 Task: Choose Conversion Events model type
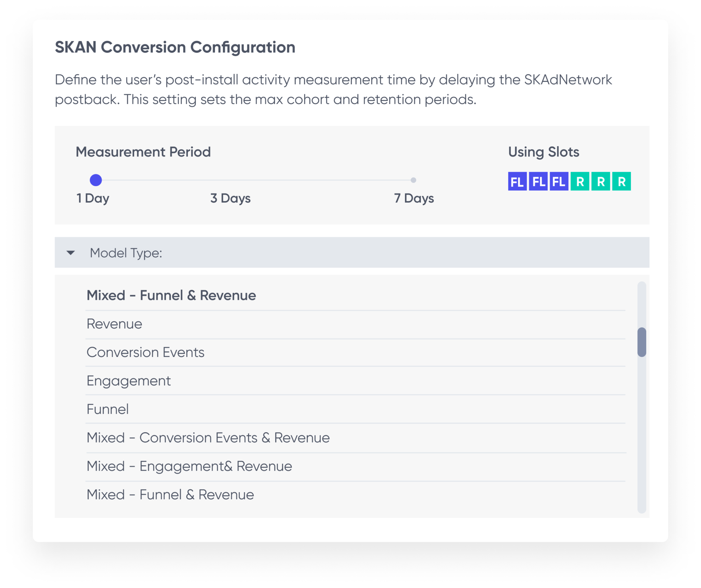click(145, 352)
